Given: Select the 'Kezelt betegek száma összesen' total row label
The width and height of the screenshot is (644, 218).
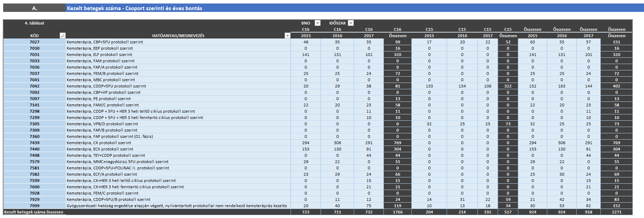Looking at the screenshot, I should coord(34,212).
